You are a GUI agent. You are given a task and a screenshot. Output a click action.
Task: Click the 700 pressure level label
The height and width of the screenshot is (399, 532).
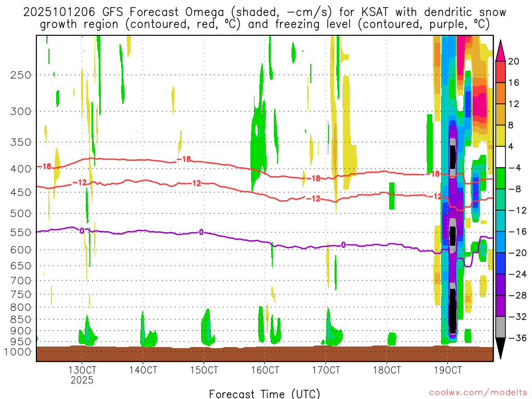[x=20, y=281]
